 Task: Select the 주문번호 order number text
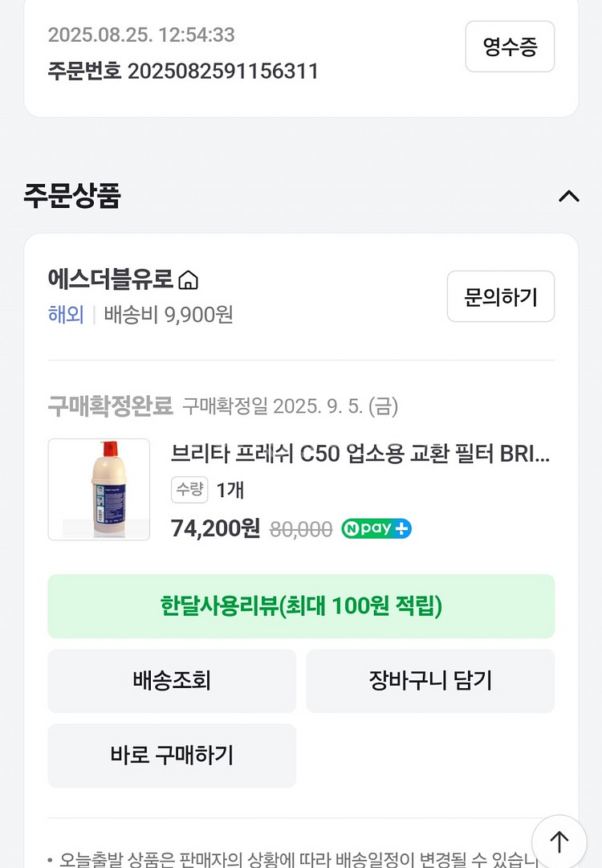point(183,71)
